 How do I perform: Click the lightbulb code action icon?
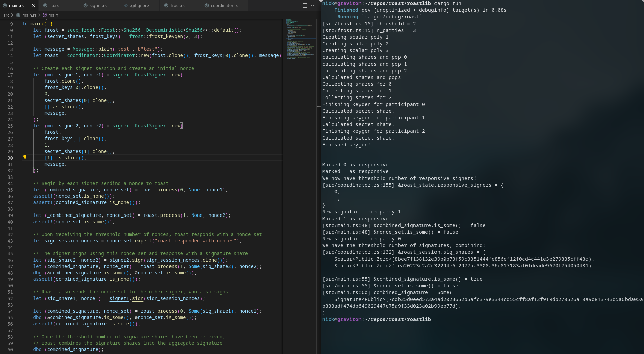(x=25, y=157)
